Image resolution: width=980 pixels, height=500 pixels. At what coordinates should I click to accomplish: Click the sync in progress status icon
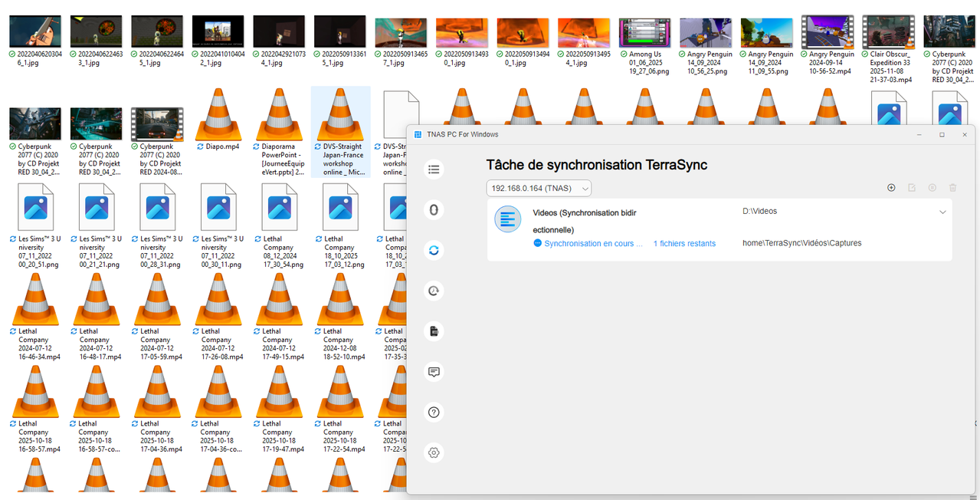click(x=538, y=243)
